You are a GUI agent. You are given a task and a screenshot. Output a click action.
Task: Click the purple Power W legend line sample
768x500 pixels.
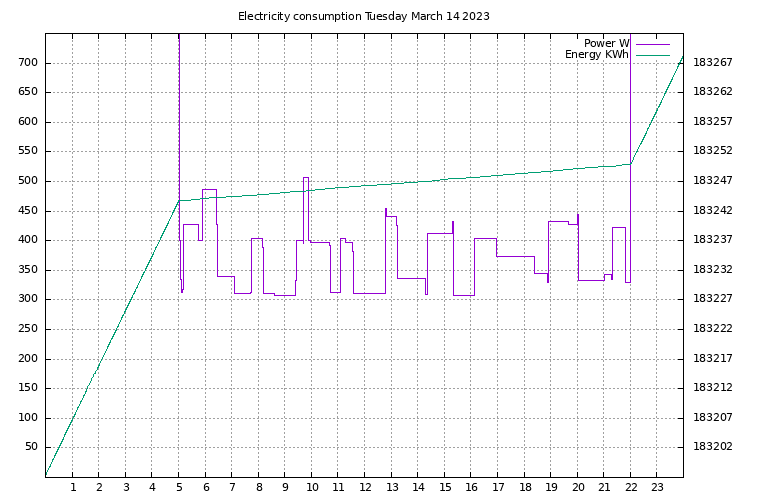coord(653,44)
